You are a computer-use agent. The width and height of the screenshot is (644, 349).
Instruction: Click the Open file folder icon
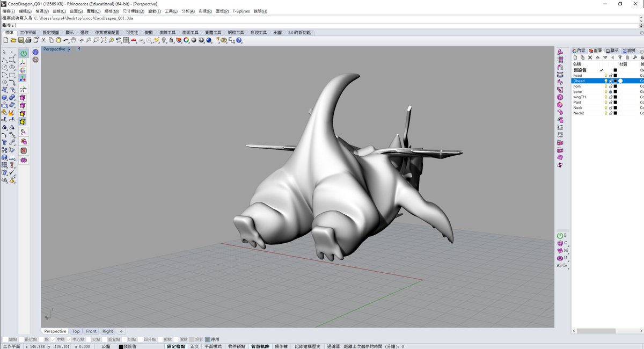(13, 40)
